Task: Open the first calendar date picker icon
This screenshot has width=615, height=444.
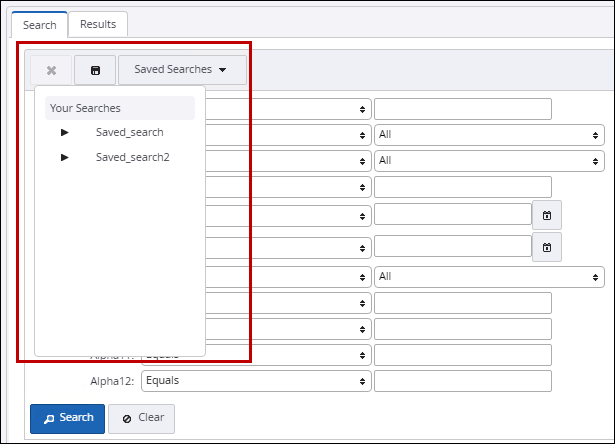Action: [547, 215]
